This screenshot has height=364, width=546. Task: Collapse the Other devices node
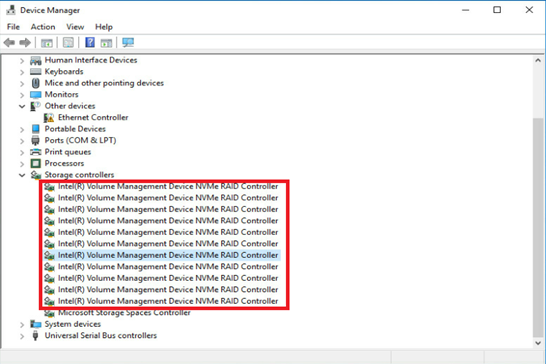tap(22, 106)
